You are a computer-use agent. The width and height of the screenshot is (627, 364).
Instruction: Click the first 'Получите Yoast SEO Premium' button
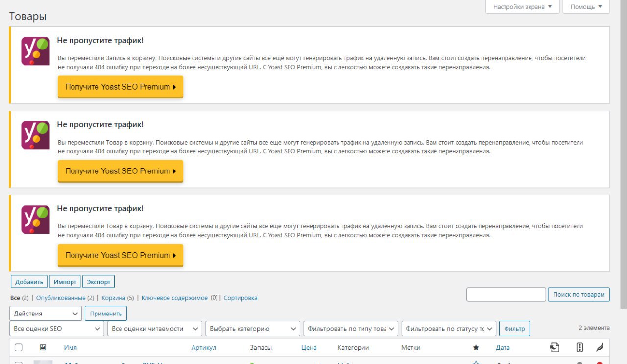pyautogui.click(x=121, y=87)
